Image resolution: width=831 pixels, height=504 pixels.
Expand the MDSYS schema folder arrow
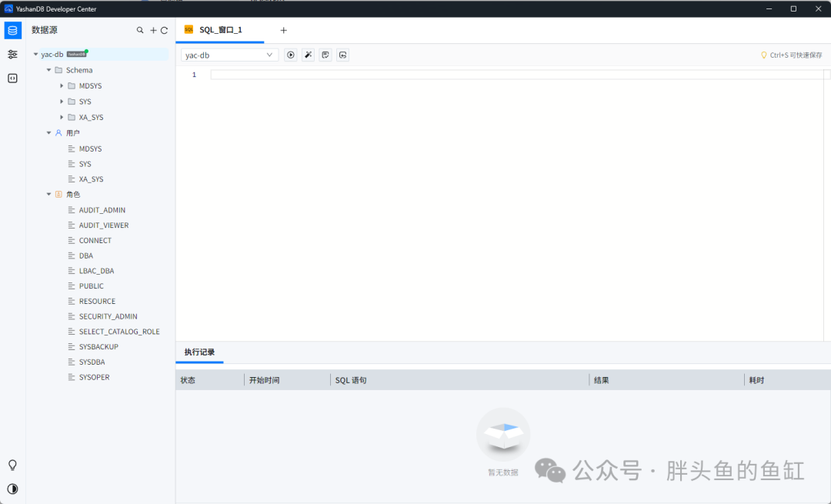pos(62,86)
